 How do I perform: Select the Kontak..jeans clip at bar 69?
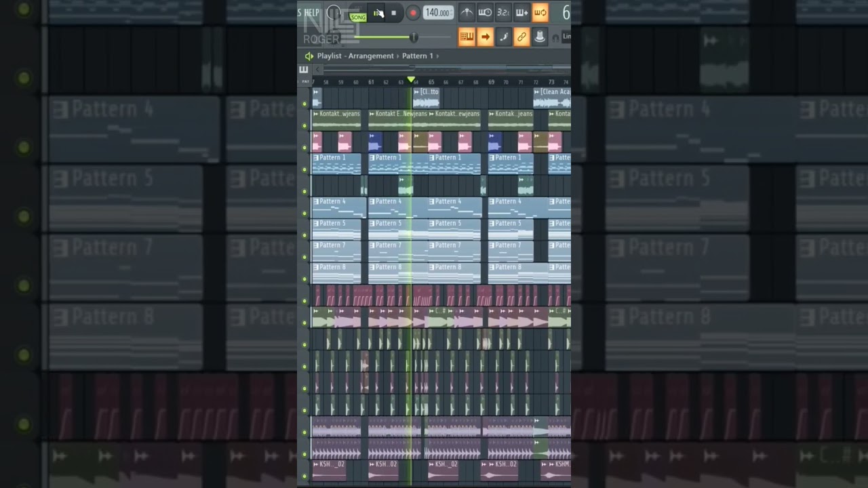pos(511,119)
